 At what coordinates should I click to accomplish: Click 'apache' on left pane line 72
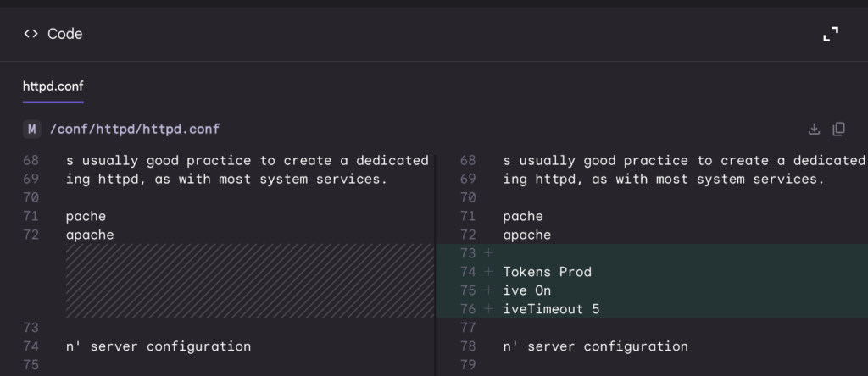[90, 235]
